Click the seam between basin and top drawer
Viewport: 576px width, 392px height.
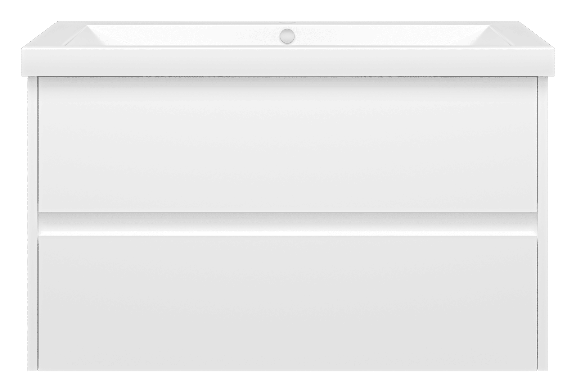coord(288,77)
